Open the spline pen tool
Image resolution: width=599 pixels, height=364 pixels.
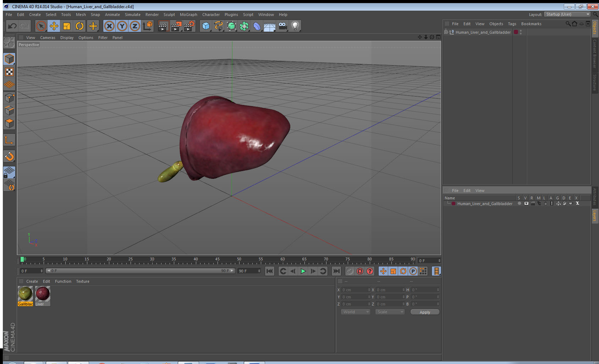219,26
